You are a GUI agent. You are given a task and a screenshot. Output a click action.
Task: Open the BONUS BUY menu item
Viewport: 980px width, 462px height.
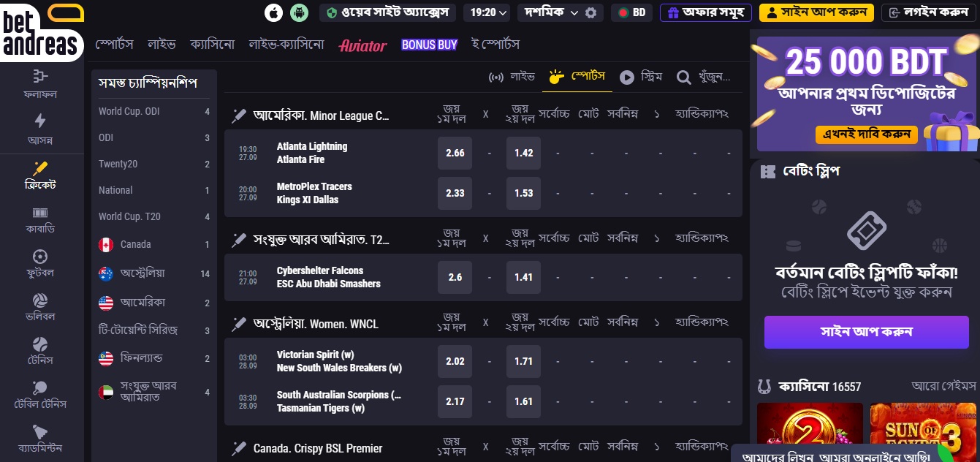[x=429, y=45]
